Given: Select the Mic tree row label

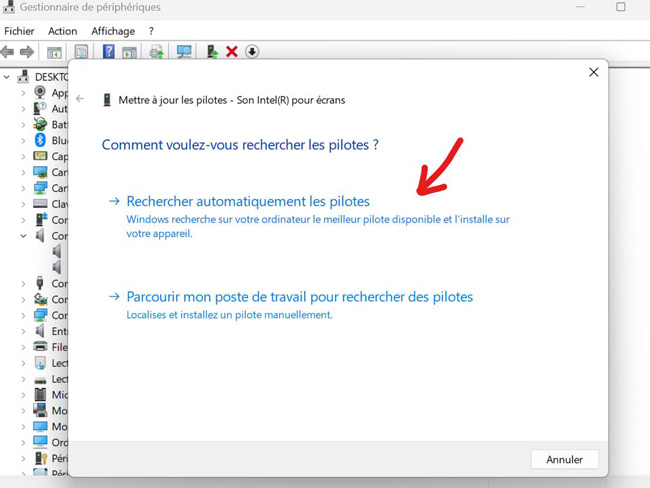Looking at the screenshot, I should click(60, 395).
